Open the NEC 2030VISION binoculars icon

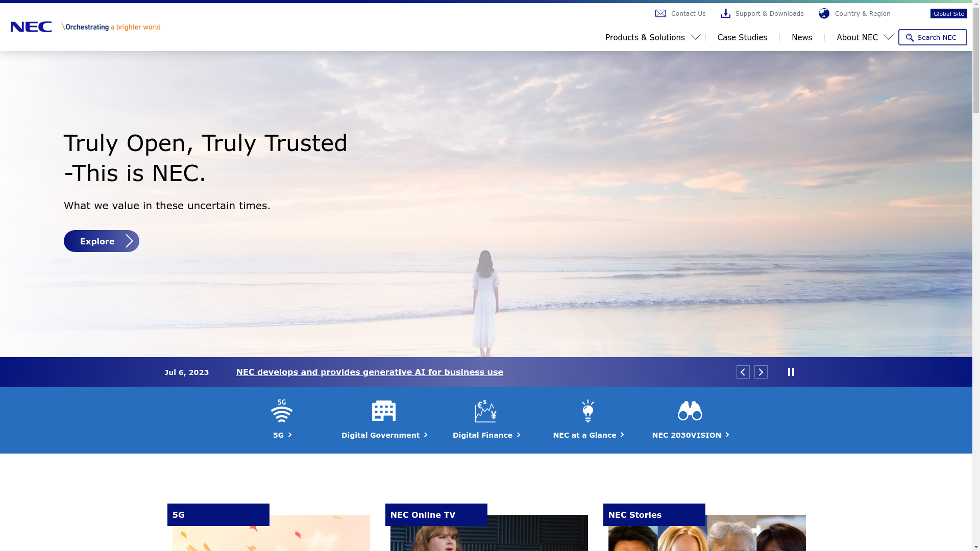pyautogui.click(x=690, y=411)
